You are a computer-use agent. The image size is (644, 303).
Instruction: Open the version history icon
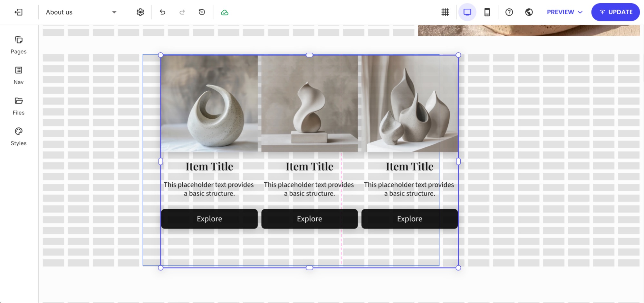coord(202,12)
